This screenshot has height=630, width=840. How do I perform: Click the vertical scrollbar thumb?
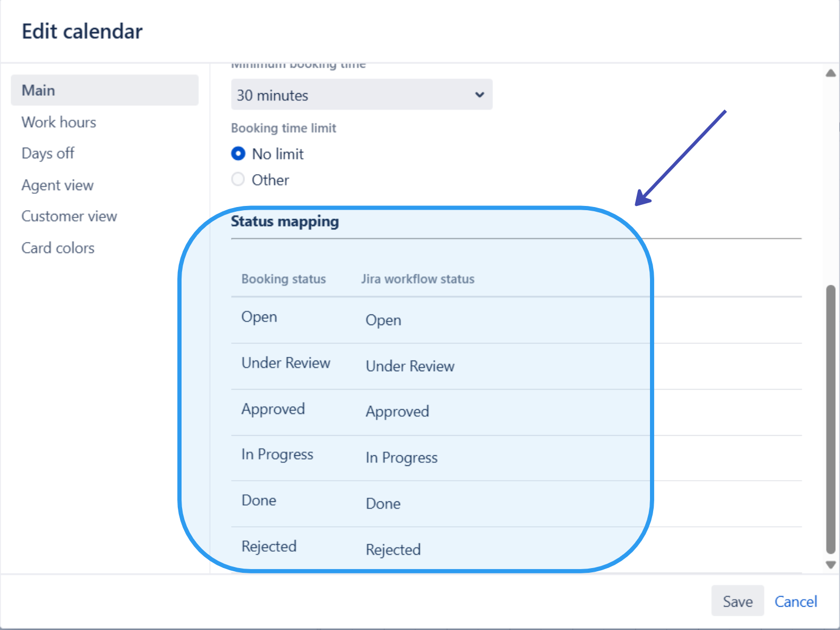click(x=830, y=418)
